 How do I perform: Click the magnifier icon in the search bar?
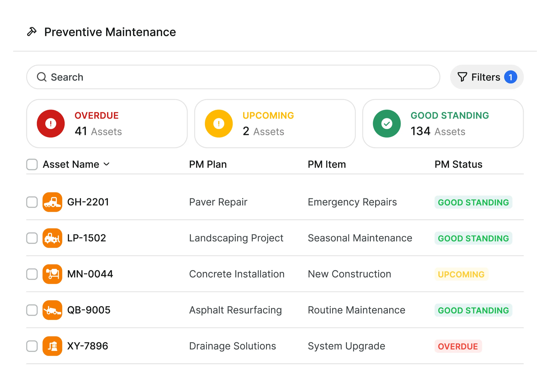[41, 77]
